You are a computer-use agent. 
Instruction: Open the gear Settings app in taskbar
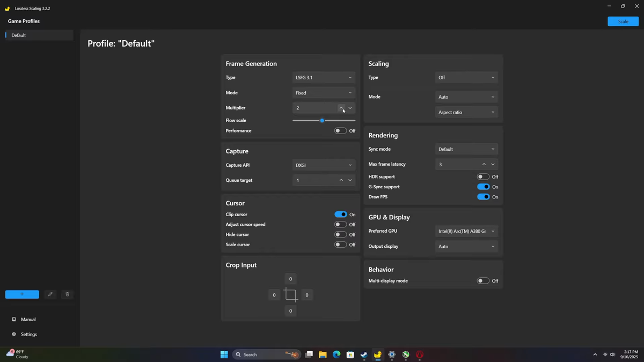pos(392,354)
